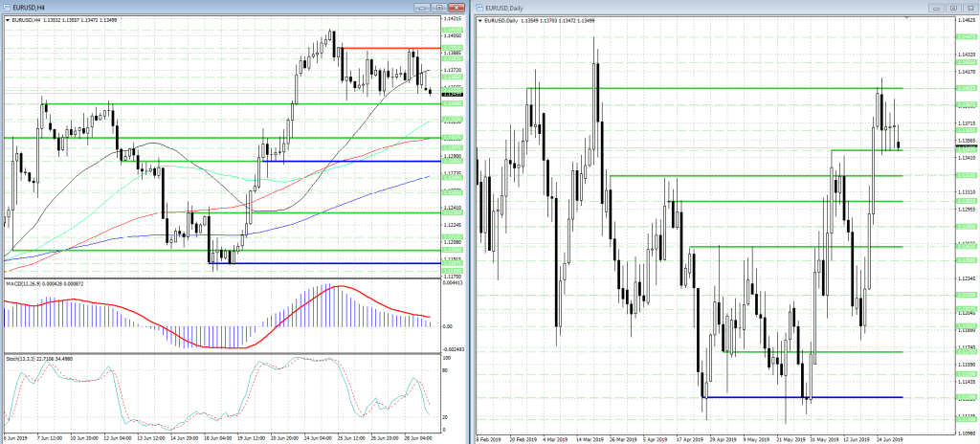Image resolution: width=980 pixels, height=444 pixels.
Task: Maximize the EURUSD,H4 chart window
Action: (438, 7)
